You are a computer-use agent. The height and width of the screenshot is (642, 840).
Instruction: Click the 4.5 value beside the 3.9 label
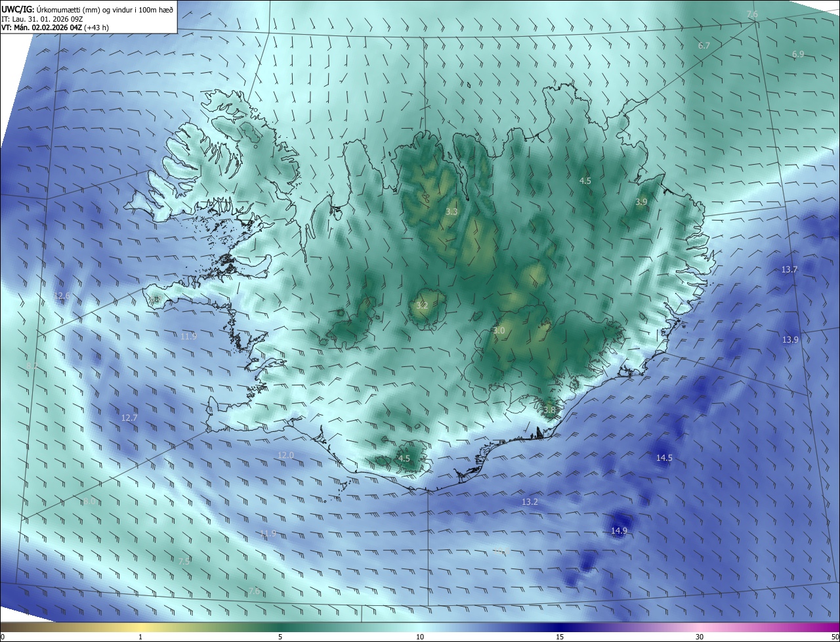585,181
